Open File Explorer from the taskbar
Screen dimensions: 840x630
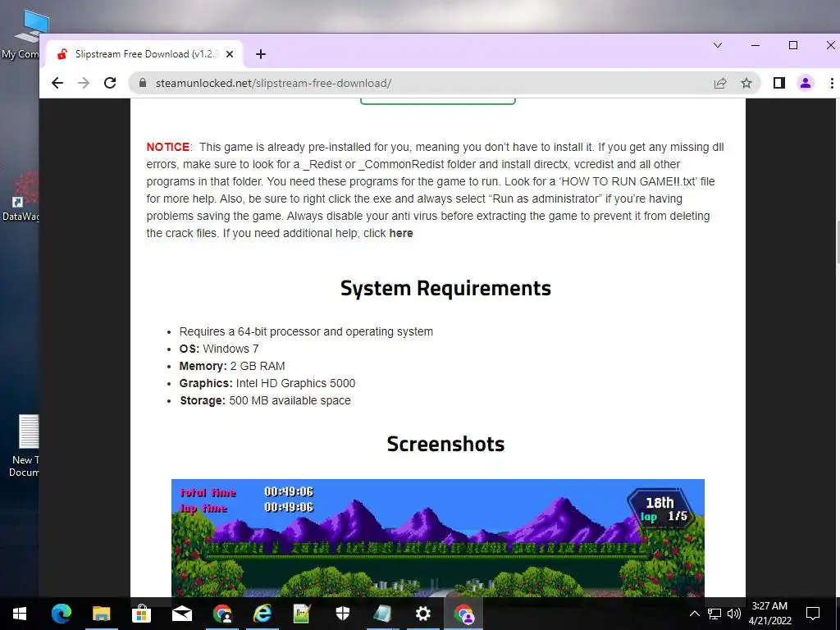[x=101, y=614]
